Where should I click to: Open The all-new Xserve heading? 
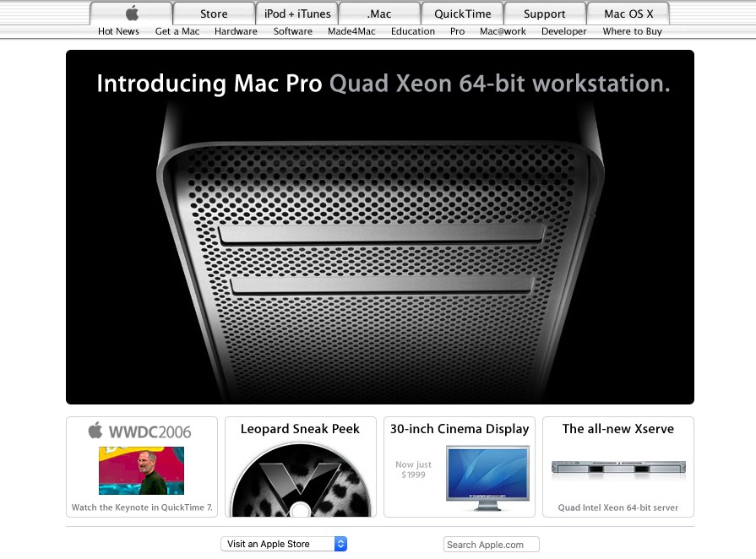point(618,429)
